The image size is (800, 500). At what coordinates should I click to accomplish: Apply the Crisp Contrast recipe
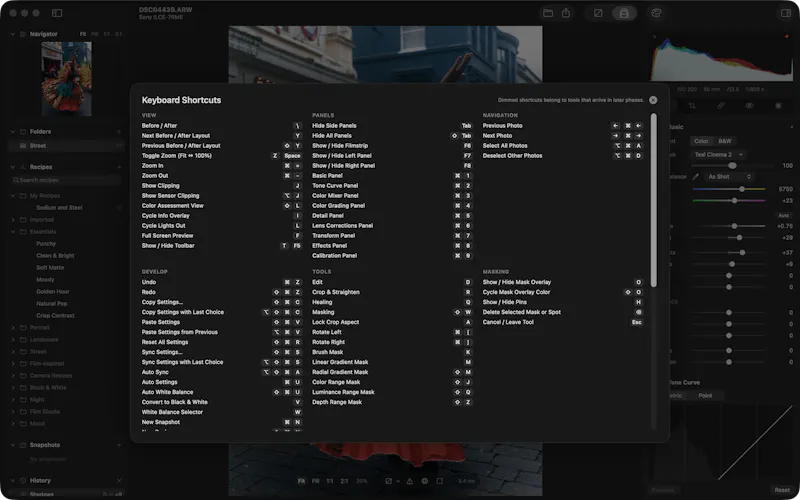click(x=55, y=315)
